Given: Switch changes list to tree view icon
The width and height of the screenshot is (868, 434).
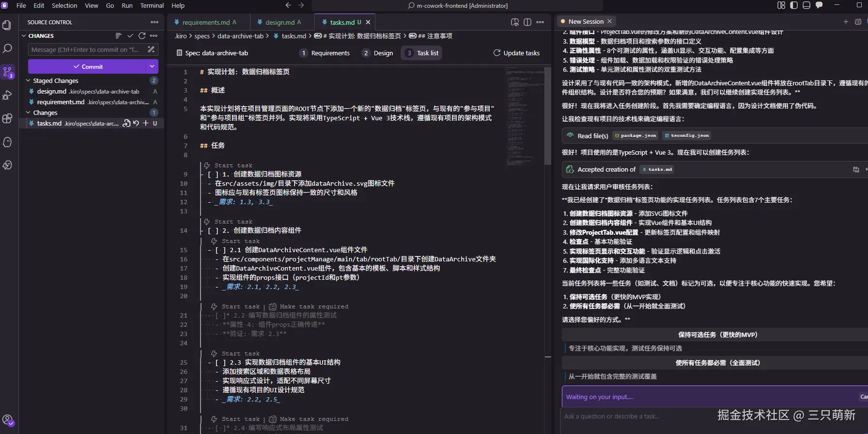Looking at the screenshot, I should coord(118,36).
